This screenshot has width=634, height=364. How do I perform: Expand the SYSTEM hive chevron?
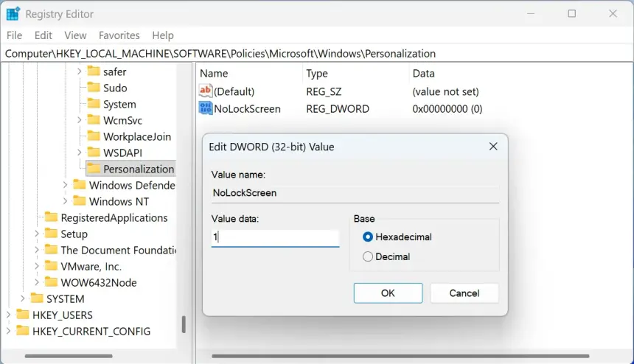point(23,298)
